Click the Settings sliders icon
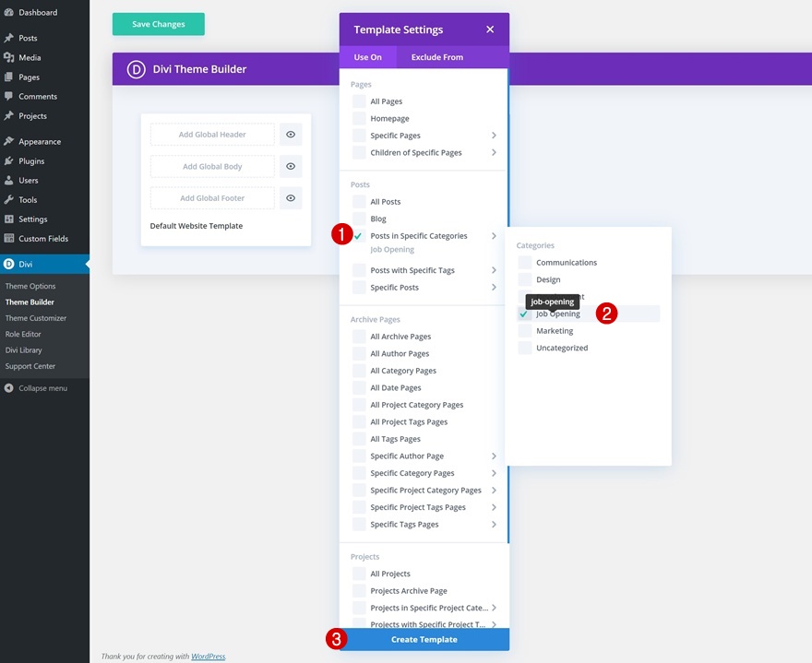Image resolution: width=812 pixels, height=663 pixels. (x=9, y=219)
